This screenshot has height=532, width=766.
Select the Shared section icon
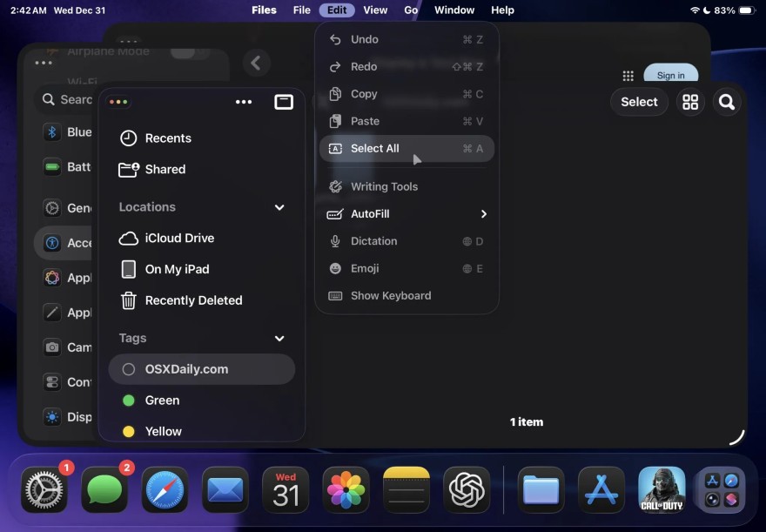(x=130, y=169)
